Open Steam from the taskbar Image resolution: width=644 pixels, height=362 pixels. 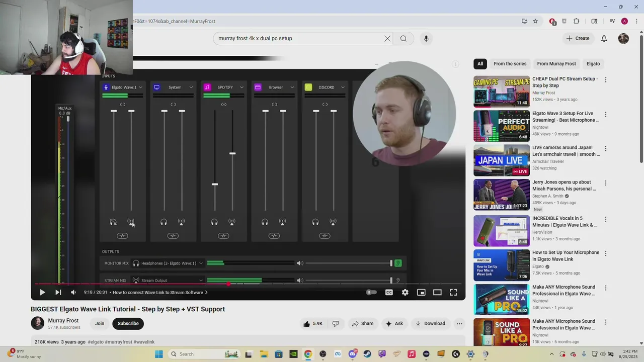coord(367,354)
